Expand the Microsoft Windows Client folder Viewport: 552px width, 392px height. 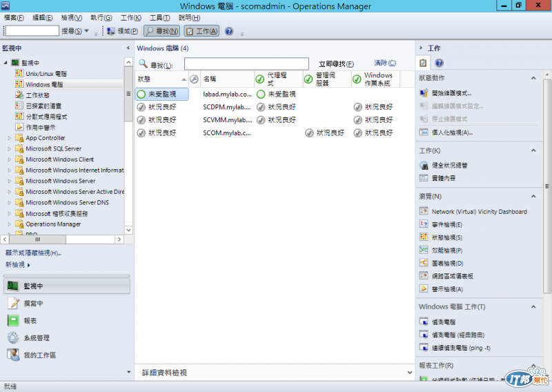coord(10,159)
